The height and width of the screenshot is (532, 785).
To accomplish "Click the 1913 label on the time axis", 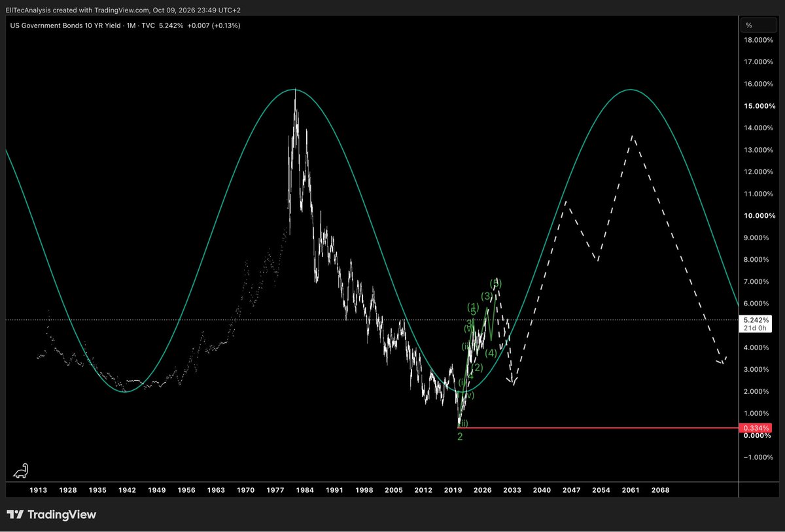I will (x=39, y=489).
